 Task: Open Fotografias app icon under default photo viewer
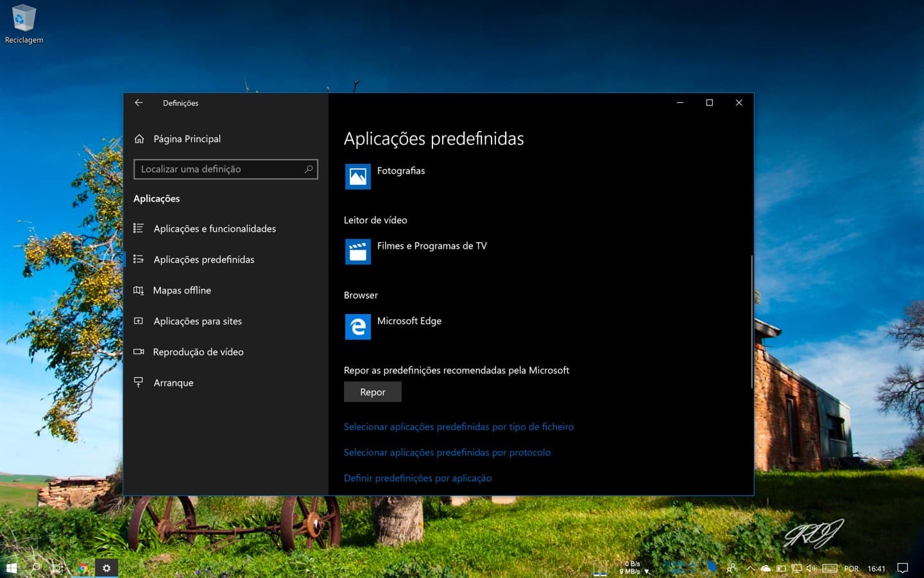357,177
